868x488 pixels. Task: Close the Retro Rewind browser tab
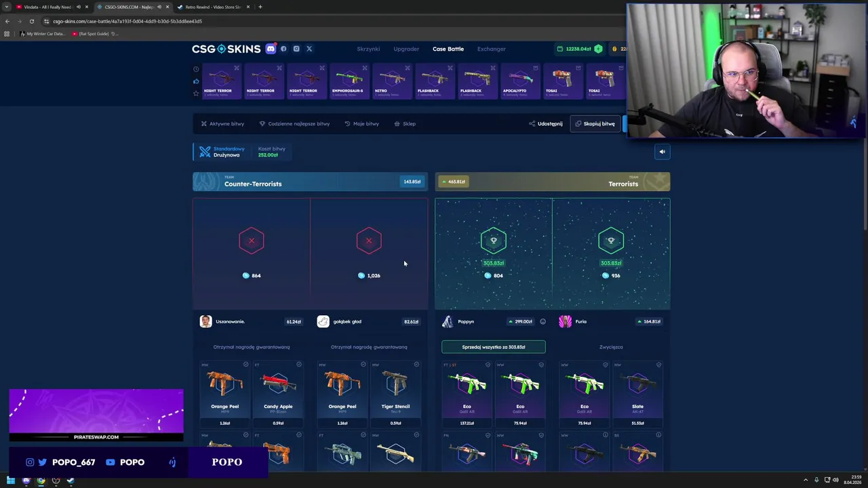tap(248, 7)
